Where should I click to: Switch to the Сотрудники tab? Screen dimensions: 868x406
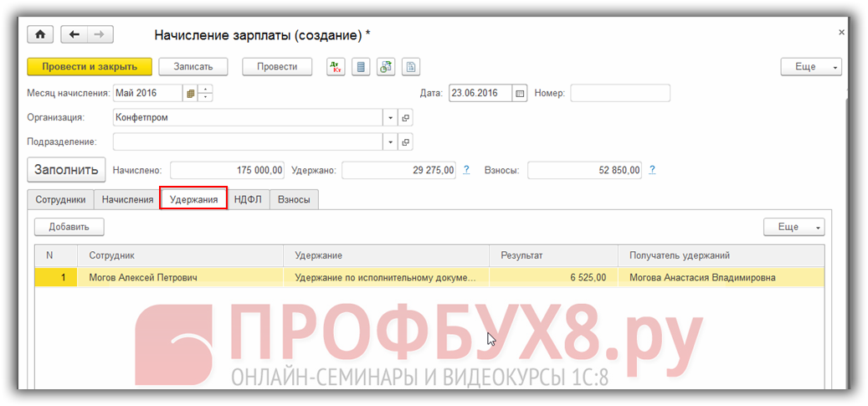tap(60, 199)
